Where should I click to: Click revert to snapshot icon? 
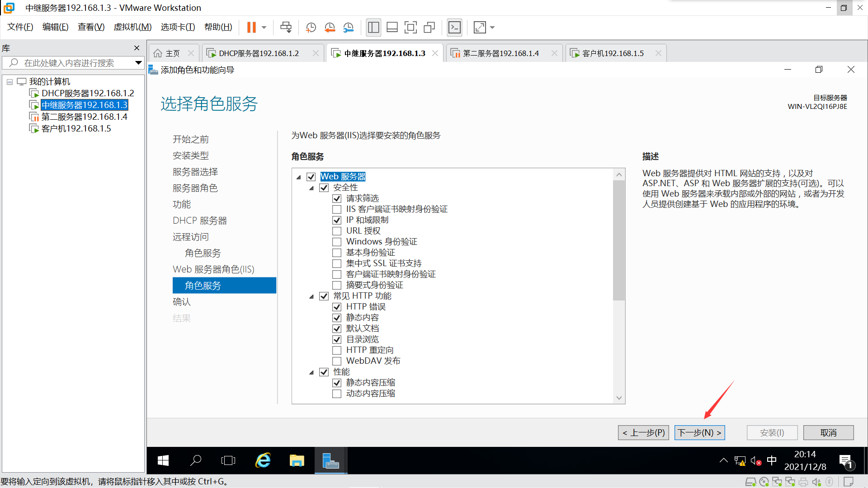click(330, 28)
